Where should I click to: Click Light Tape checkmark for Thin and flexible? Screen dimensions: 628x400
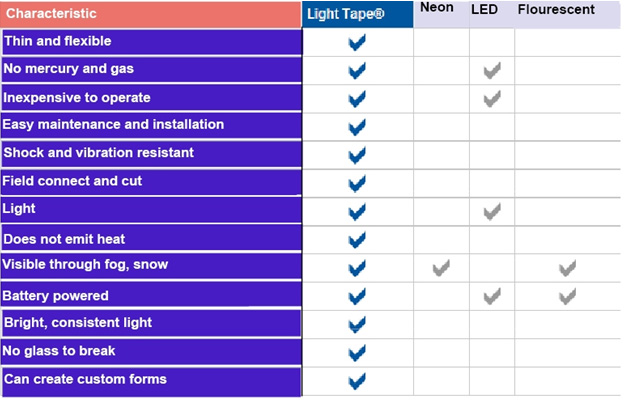point(357,43)
